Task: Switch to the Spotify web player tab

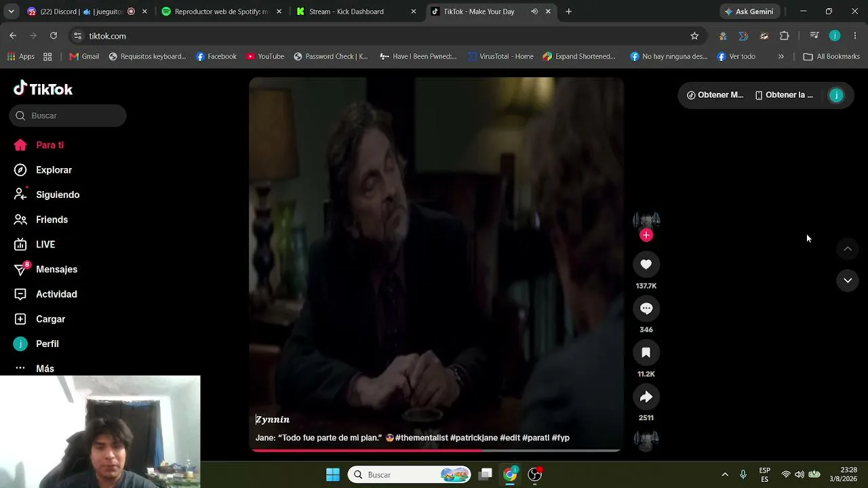Action: coord(220,12)
